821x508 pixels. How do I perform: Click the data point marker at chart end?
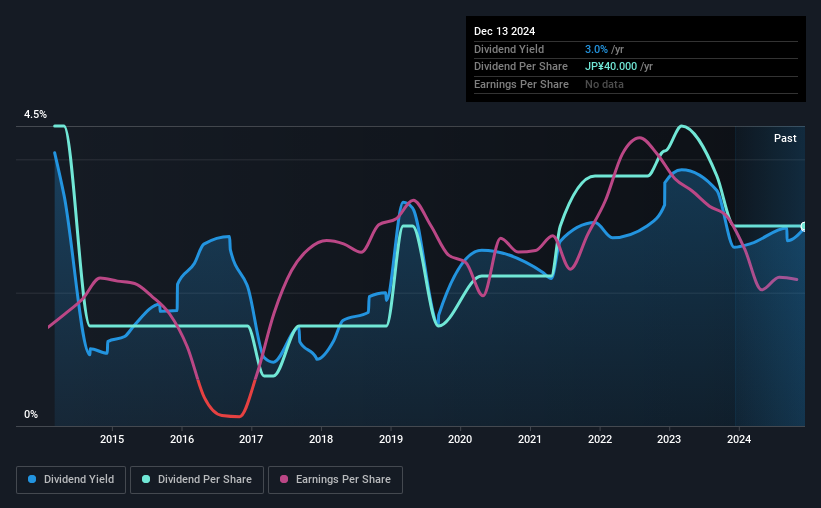pos(803,227)
